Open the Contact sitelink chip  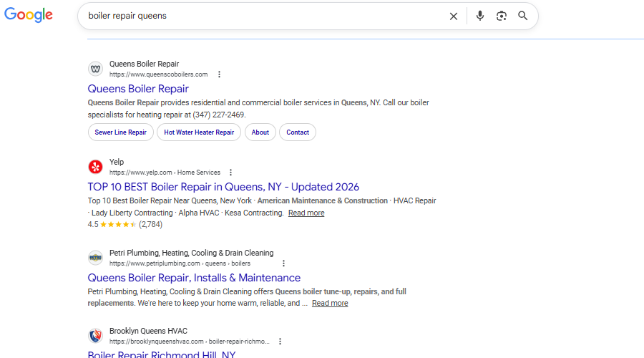coord(298,132)
